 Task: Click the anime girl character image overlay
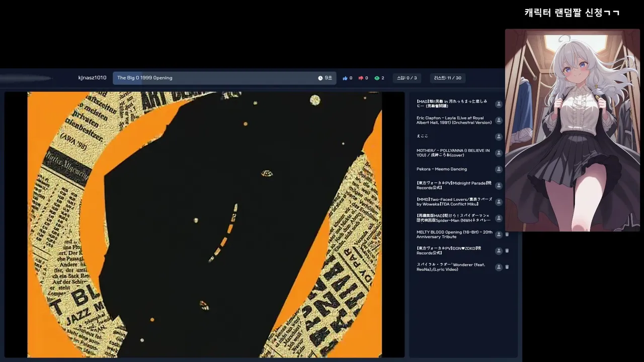(x=573, y=130)
